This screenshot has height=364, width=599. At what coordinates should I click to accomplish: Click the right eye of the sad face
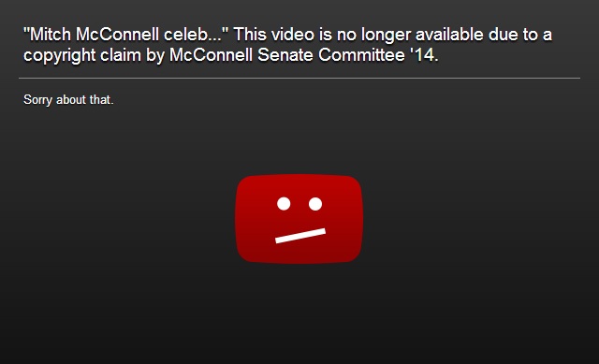click(315, 204)
